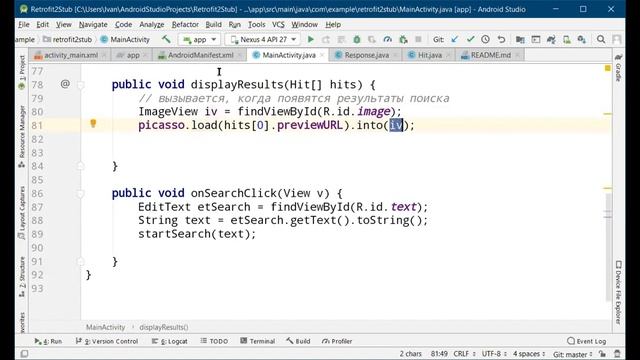This screenshot has height=360, width=640.
Task: Open the TODO tool window
Action: [214, 341]
